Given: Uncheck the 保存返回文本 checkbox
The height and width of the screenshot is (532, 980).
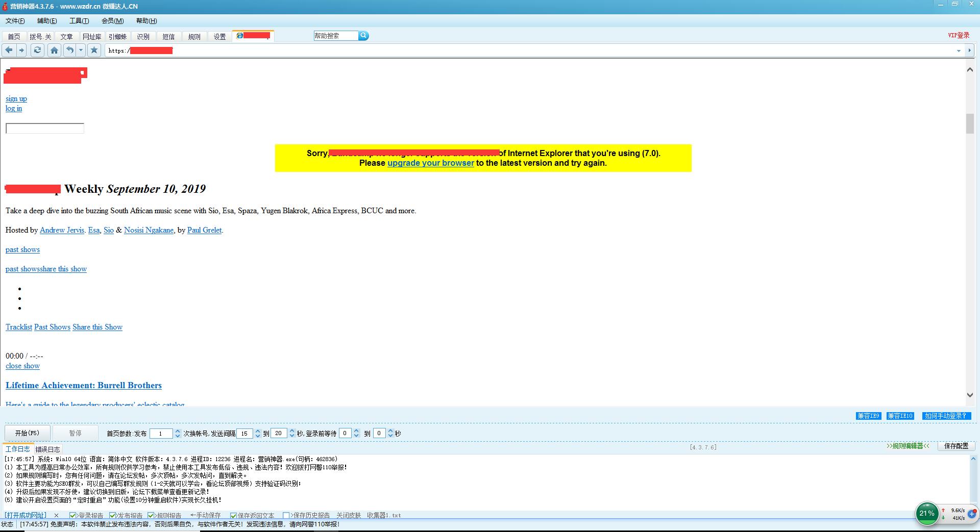Looking at the screenshot, I should click(x=233, y=516).
